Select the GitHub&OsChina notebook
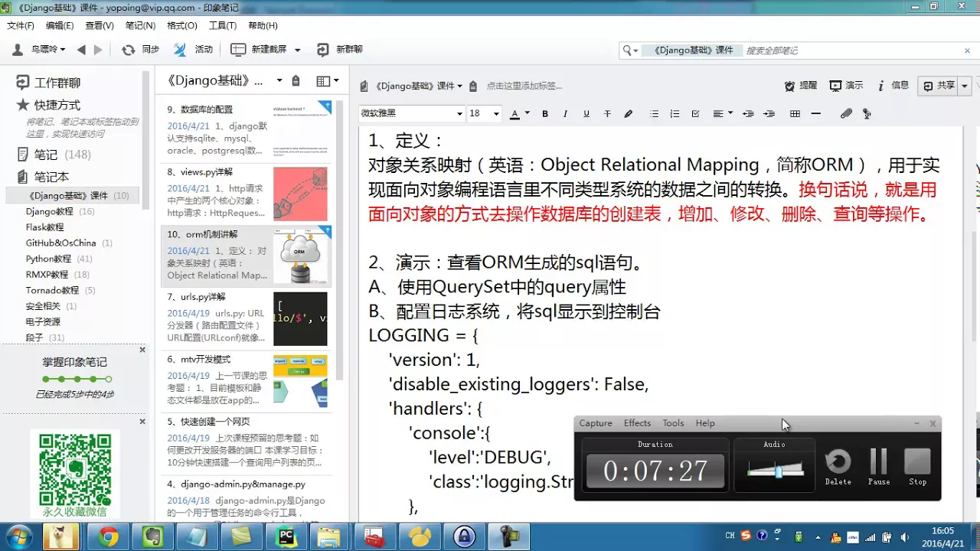The image size is (980, 551). click(69, 243)
